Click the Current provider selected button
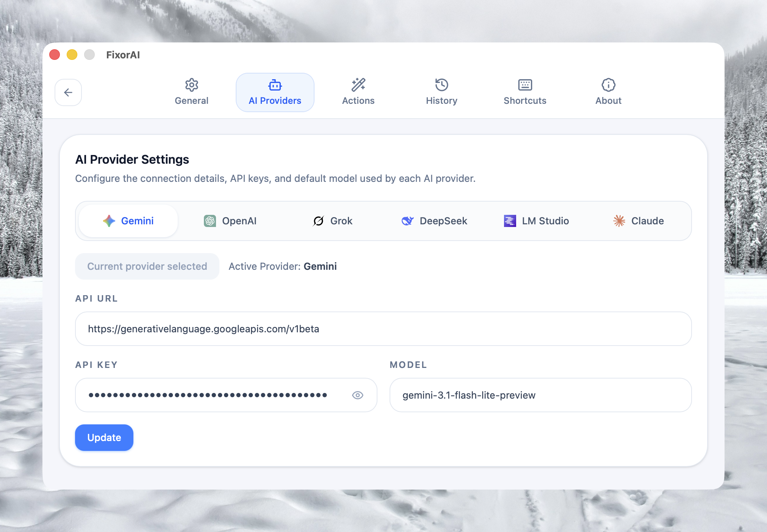Screen dimensions: 767x532 pyautogui.click(x=147, y=266)
